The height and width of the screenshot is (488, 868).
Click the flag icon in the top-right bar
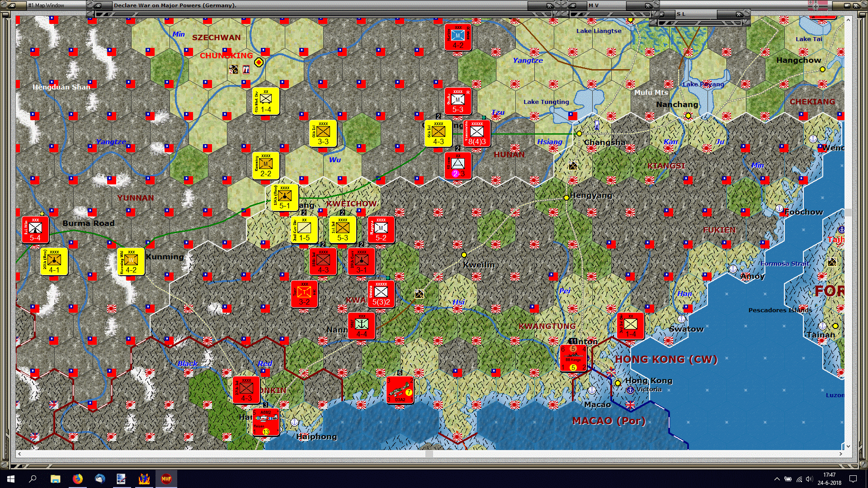click(818, 5)
